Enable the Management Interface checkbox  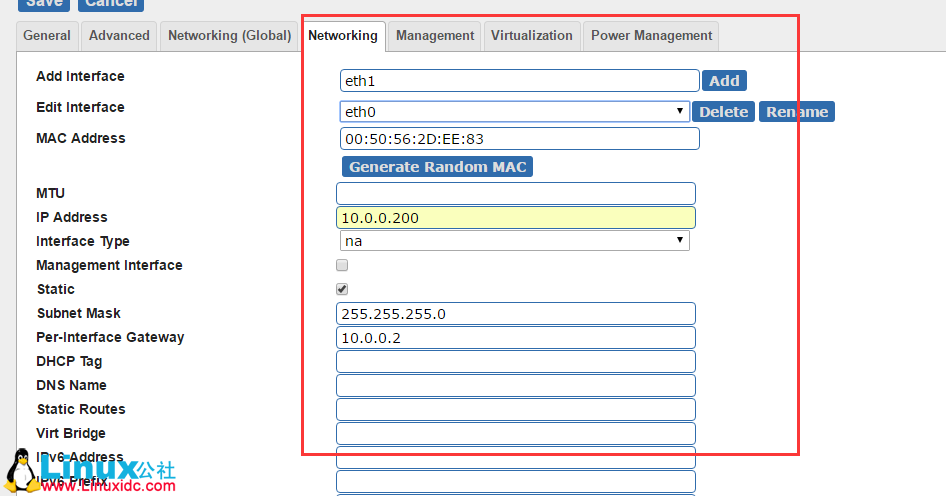[342, 266]
